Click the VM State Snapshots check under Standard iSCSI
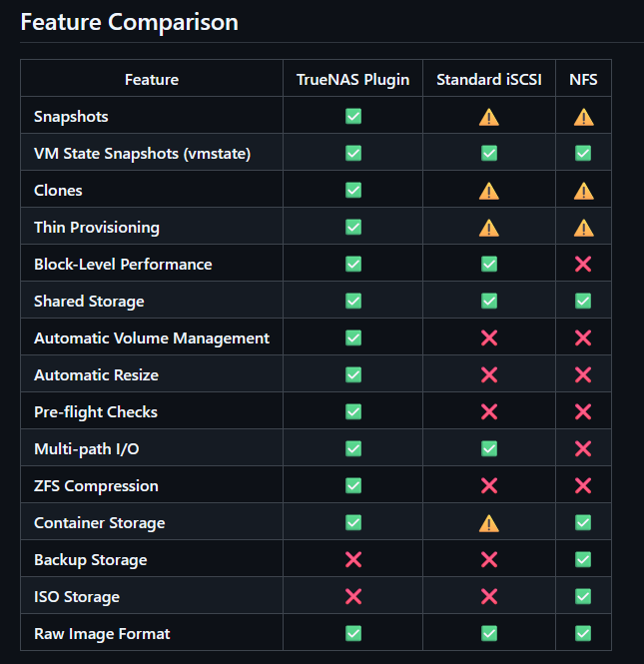The width and height of the screenshot is (644, 664). (489, 154)
